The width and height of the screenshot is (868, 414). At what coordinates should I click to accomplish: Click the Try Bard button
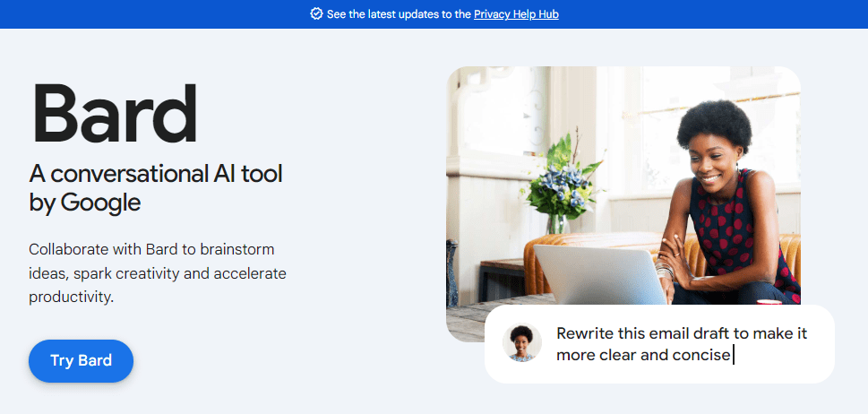tap(81, 361)
